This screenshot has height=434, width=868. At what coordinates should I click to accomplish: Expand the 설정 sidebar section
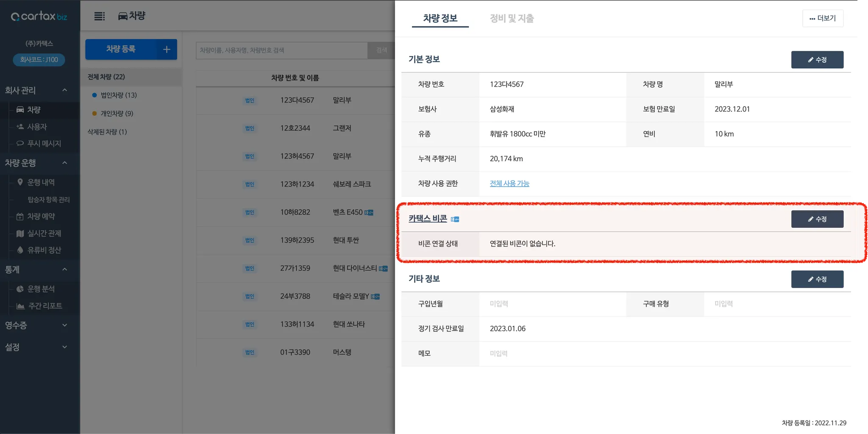[64, 347]
